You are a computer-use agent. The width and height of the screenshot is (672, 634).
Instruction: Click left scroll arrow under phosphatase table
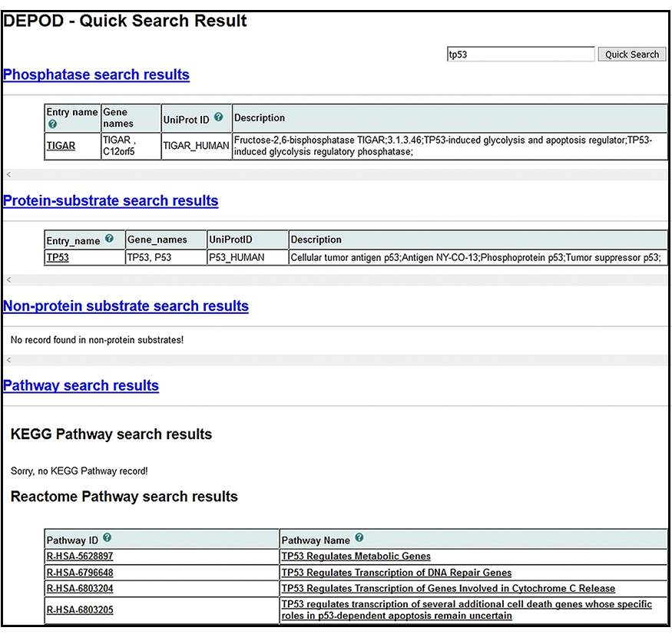coord(8,174)
